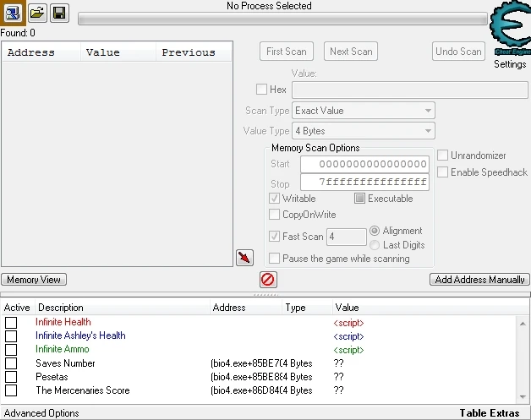The width and height of the screenshot is (531, 420).
Task: Select the Pesetas description
Action: [x=52, y=377]
